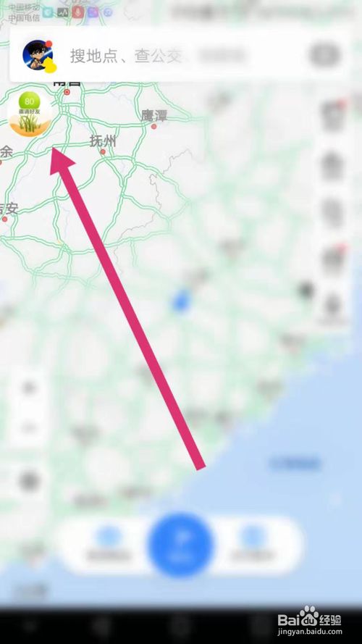This screenshot has width=362, height=644.
Task: Tap the round locate button at lower left
Action: (30, 481)
